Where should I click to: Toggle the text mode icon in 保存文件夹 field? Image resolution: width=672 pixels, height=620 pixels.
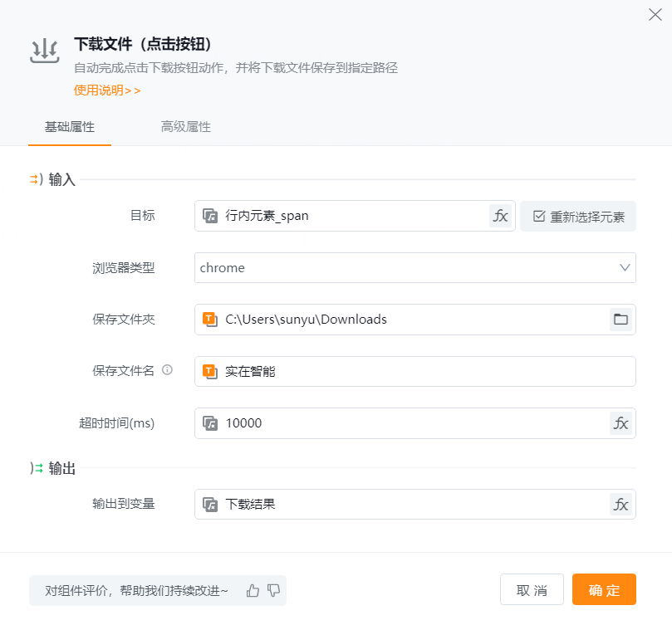pos(210,320)
